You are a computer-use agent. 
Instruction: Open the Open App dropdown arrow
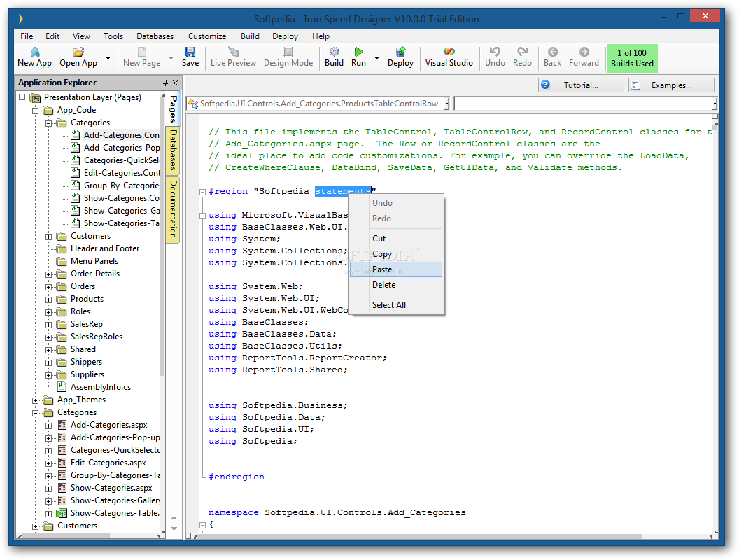108,58
